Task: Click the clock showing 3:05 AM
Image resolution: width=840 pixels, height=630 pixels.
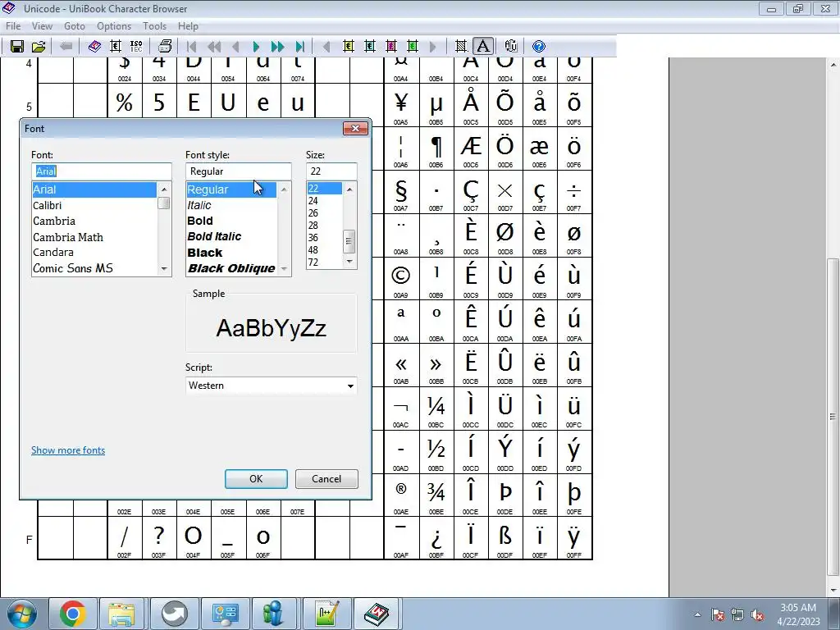Action: (798, 608)
